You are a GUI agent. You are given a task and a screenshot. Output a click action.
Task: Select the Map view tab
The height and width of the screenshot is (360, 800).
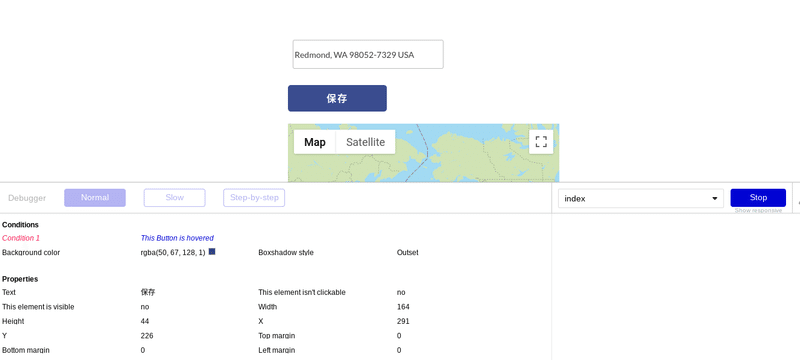tap(315, 142)
